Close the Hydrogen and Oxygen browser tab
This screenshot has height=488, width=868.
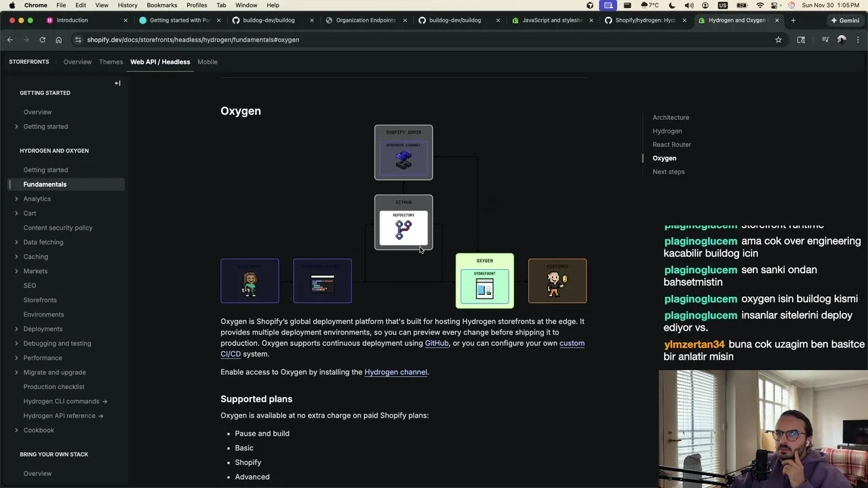(777, 20)
